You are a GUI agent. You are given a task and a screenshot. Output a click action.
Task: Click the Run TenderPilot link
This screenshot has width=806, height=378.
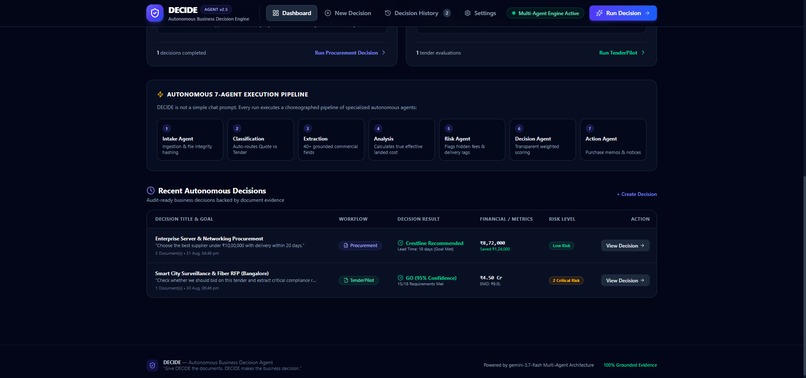point(622,52)
